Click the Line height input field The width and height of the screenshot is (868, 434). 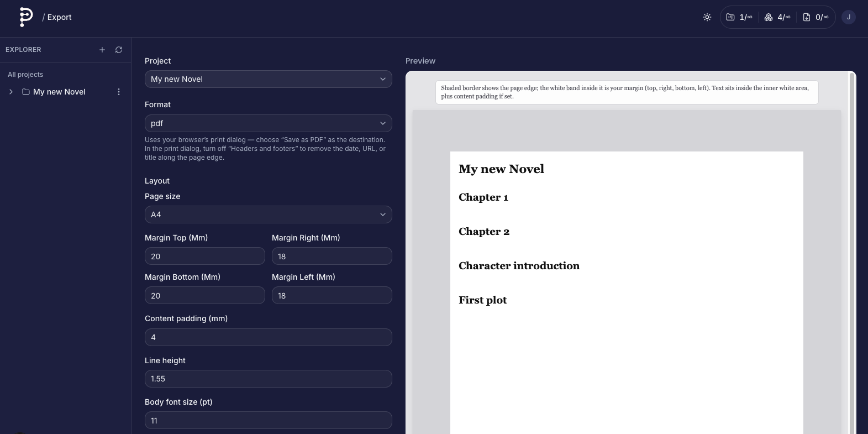[x=268, y=379]
